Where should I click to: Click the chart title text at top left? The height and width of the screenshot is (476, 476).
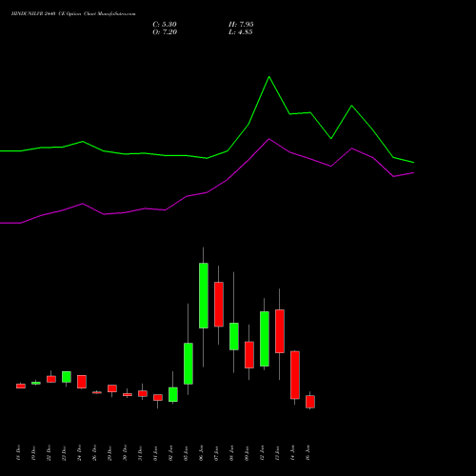click(x=73, y=14)
